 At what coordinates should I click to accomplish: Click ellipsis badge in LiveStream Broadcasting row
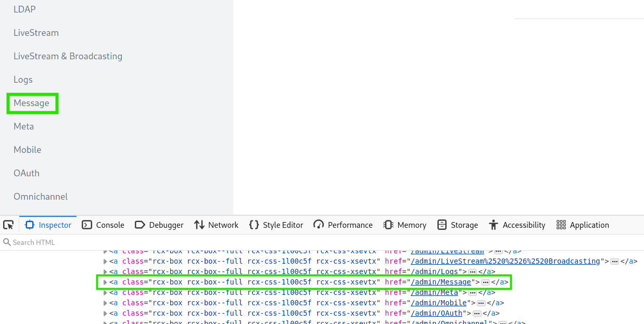click(614, 262)
